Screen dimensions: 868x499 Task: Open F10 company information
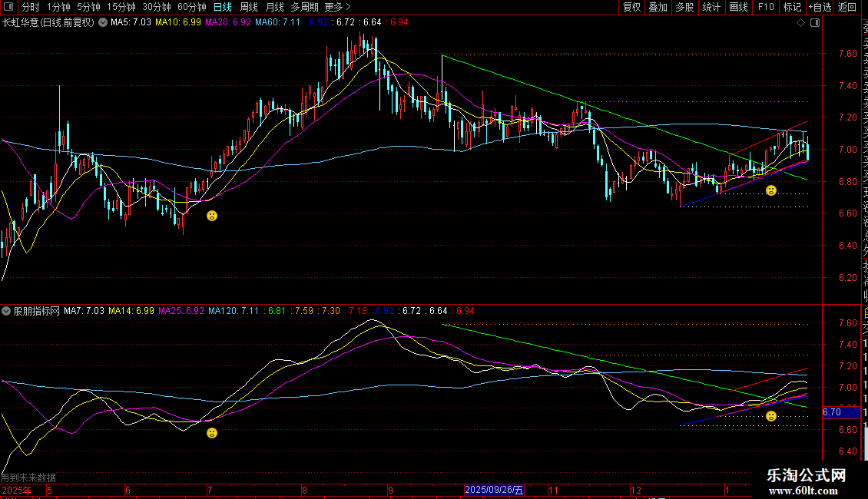tap(766, 7)
